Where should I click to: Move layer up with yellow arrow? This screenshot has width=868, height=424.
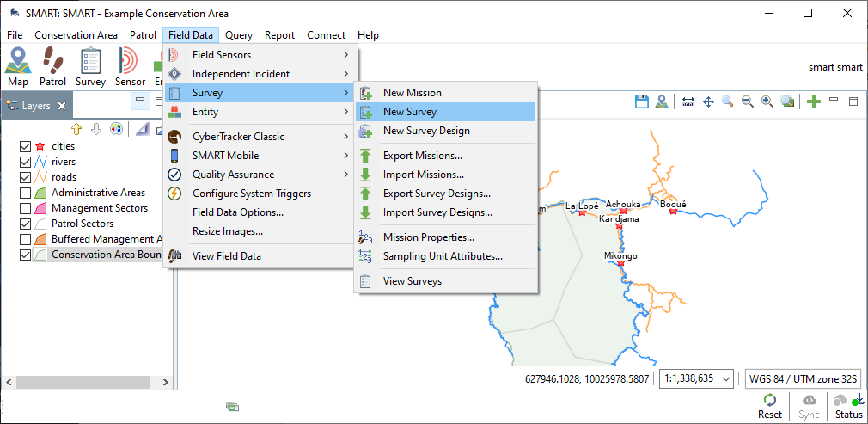tap(76, 129)
